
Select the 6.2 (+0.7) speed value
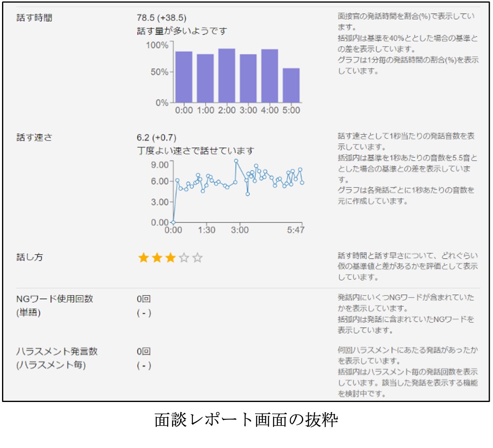point(156,138)
